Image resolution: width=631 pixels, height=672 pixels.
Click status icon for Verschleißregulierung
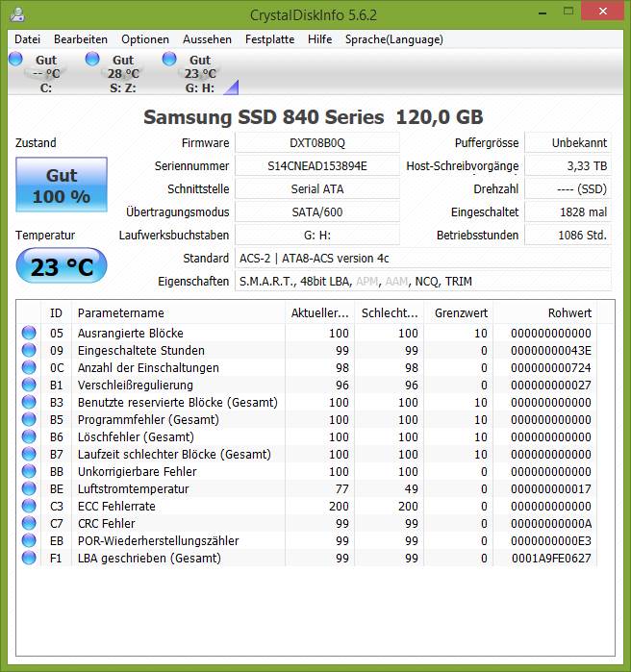click(29, 385)
